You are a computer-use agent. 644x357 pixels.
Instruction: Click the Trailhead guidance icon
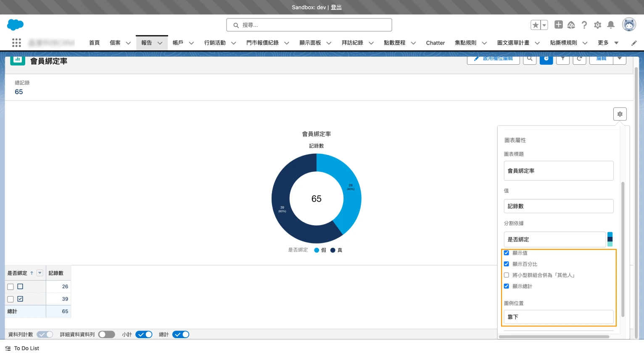coord(571,25)
